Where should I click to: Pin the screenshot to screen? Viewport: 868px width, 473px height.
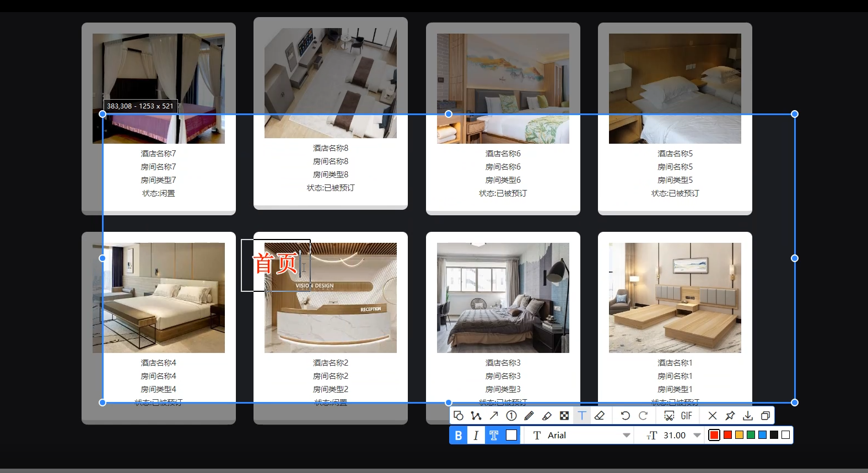tap(730, 416)
